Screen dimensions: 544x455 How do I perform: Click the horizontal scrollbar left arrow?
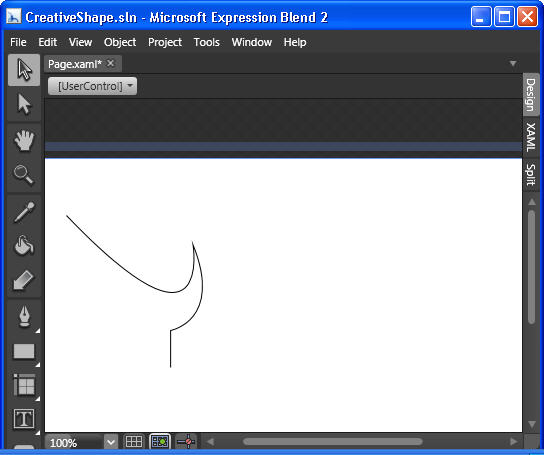pyautogui.click(x=210, y=442)
